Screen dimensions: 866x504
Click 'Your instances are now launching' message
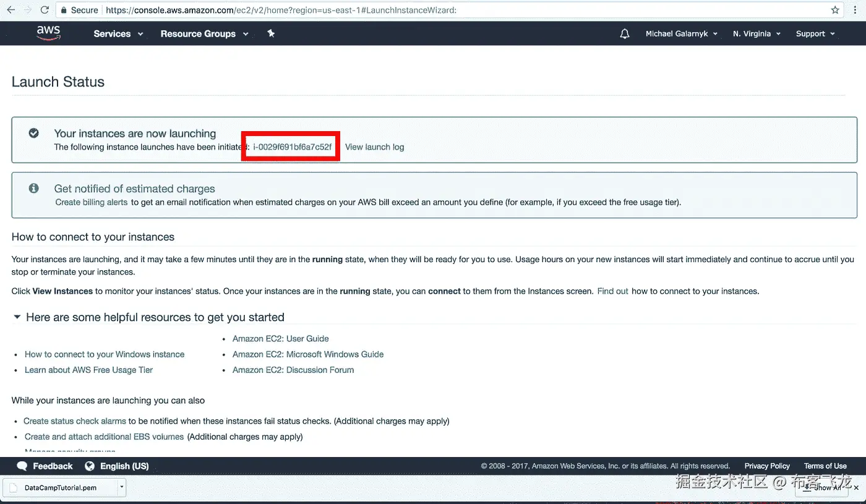tap(135, 134)
